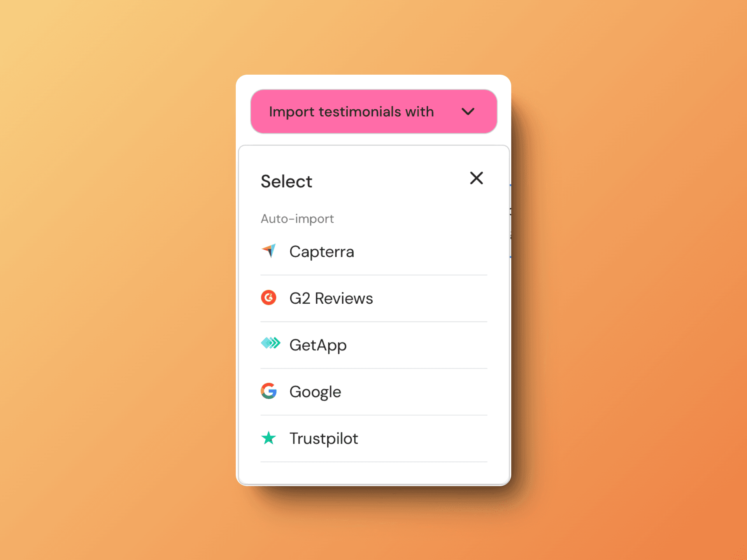This screenshot has height=560, width=747.
Task: Click the Google G icon
Action: tap(269, 391)
